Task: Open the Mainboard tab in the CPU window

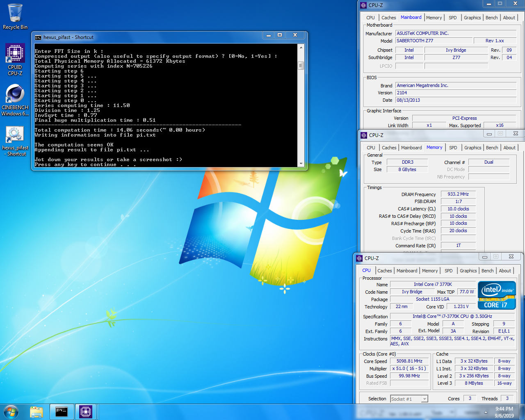Action: [407, 271]
